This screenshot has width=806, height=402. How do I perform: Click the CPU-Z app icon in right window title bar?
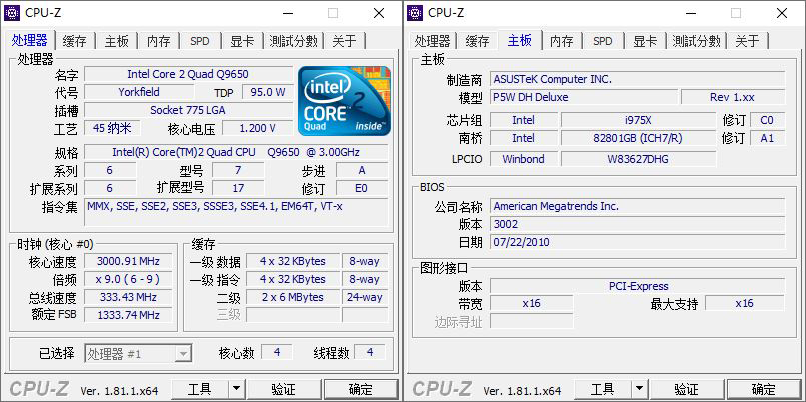tap(415, 13)
